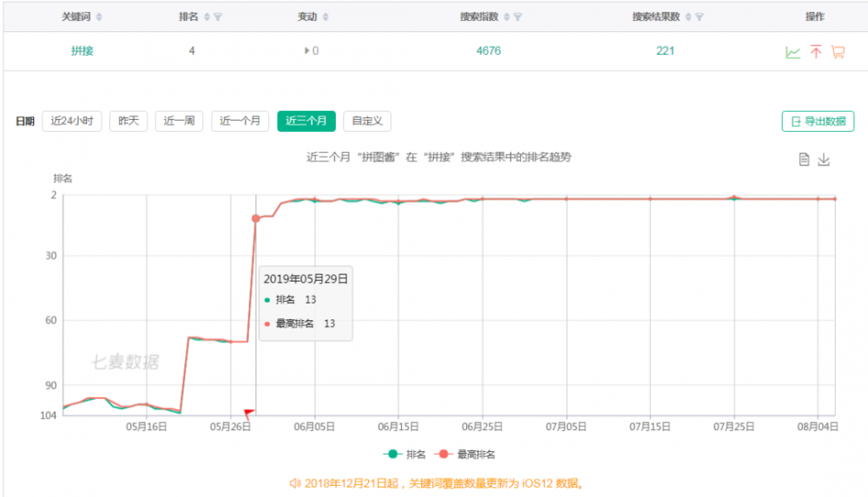Image resolution: width=868 pixels, height=497 pixels.
Task: Click filter funnel icon next to 排名
Action: point(218,17)
